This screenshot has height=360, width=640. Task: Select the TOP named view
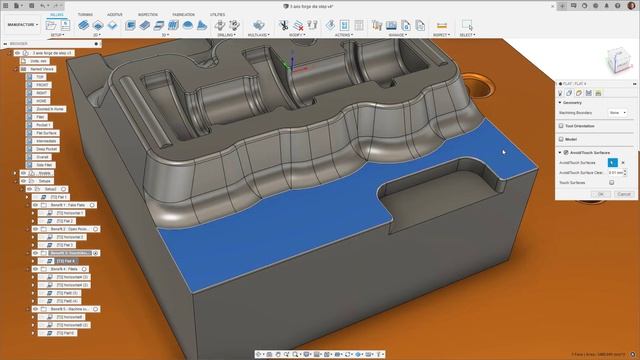tap(40, 77)
